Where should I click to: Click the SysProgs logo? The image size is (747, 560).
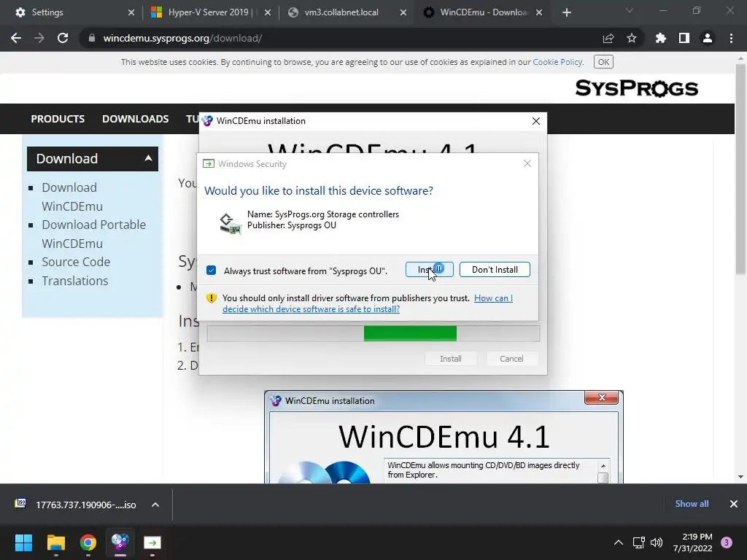(636, 88)
